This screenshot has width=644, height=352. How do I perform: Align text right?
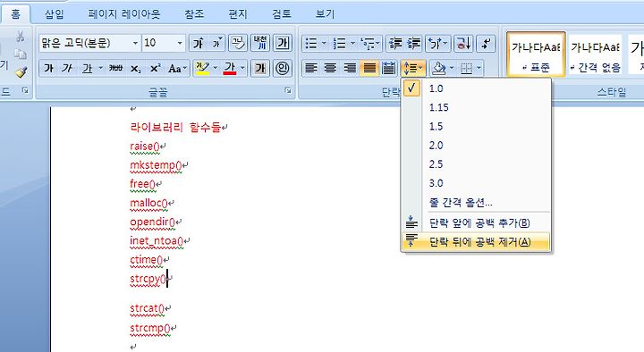(x=350, y=68)
